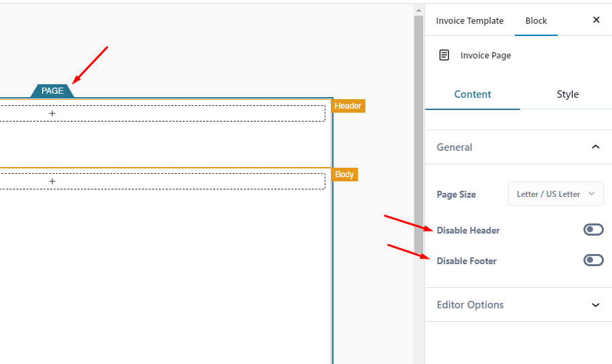Click the editor scrollbar up arrow
Viewport: 612px width, 364px height.
pyautogui.click(x=418, y=11)
